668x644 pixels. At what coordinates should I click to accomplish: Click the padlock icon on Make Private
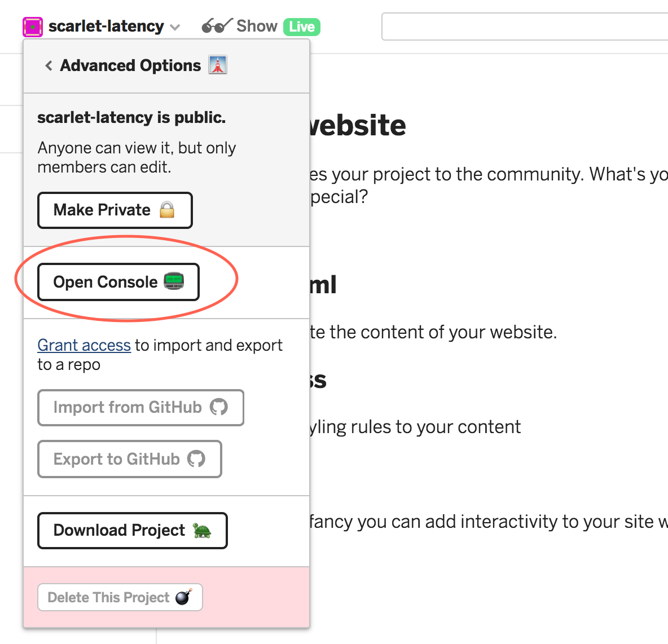167,210
